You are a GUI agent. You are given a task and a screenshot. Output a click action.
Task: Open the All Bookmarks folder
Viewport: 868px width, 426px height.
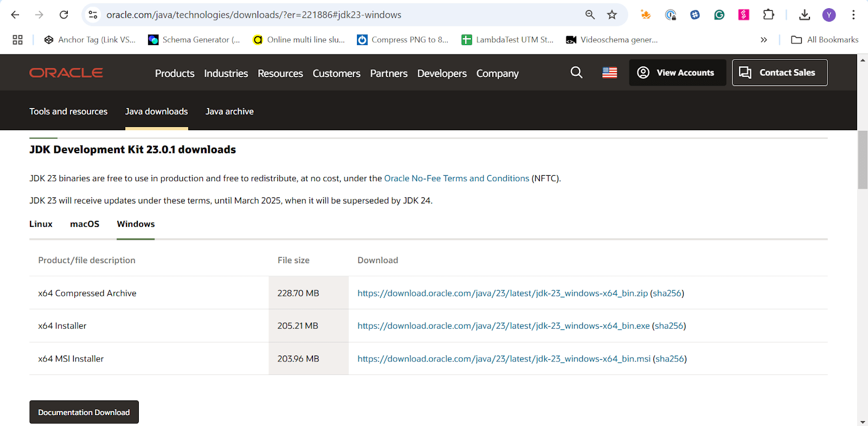[825, 40]
